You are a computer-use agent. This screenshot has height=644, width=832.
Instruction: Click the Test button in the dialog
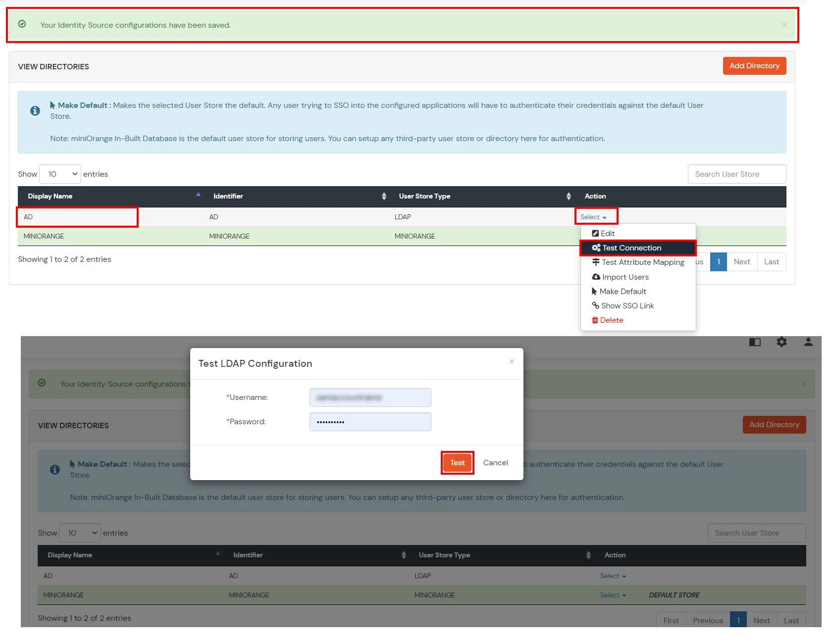point(458,463)
